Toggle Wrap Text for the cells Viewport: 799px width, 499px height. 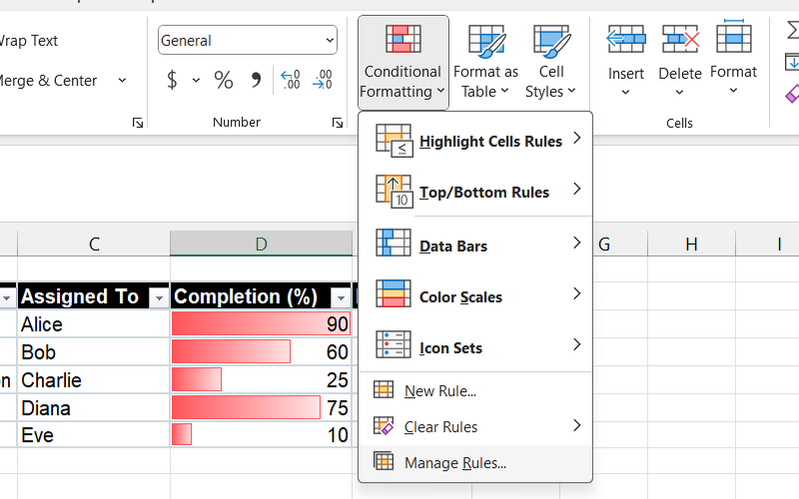28,41
